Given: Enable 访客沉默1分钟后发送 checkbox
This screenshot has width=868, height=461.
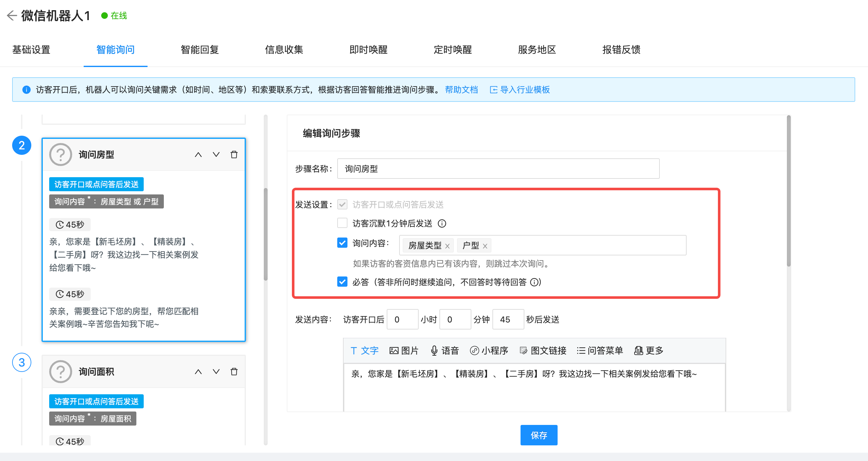Looking at the screenshot, I should (x=342, y=223).
